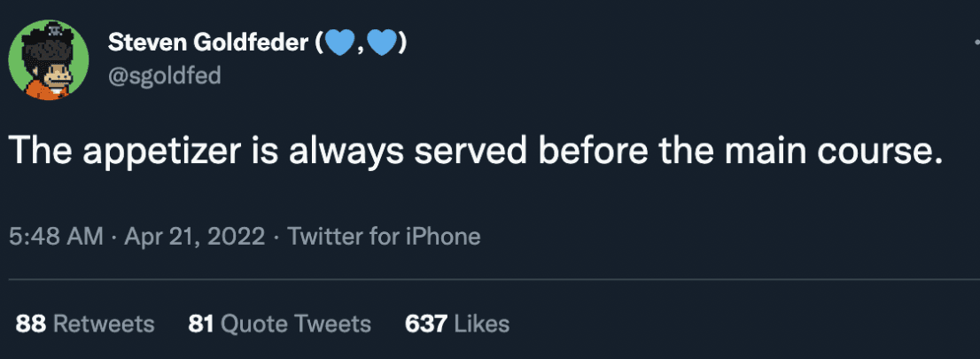Click the @sgoldfed handle

[x=163, y=75]
